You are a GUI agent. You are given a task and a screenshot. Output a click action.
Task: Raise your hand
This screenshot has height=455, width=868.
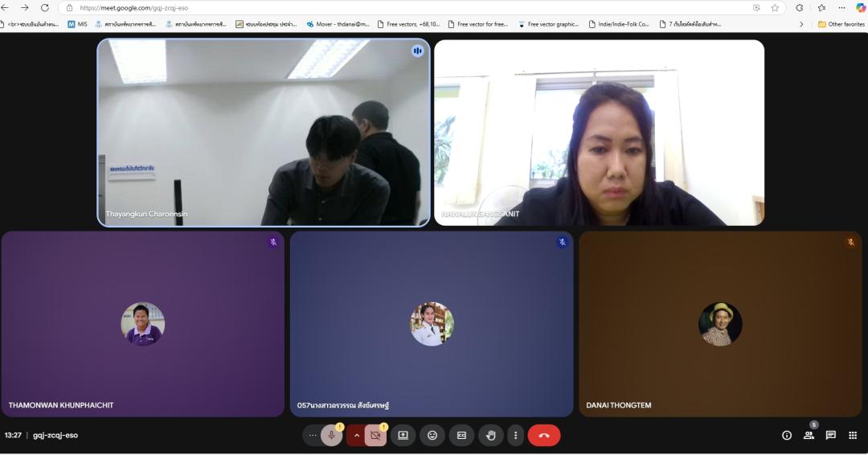(x=490, y=436)
